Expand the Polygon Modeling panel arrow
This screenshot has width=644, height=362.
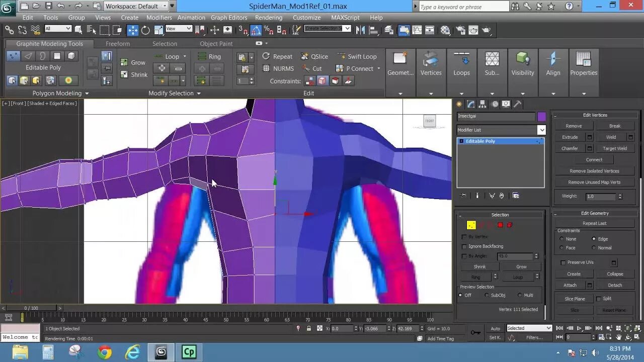coord(87,94)
